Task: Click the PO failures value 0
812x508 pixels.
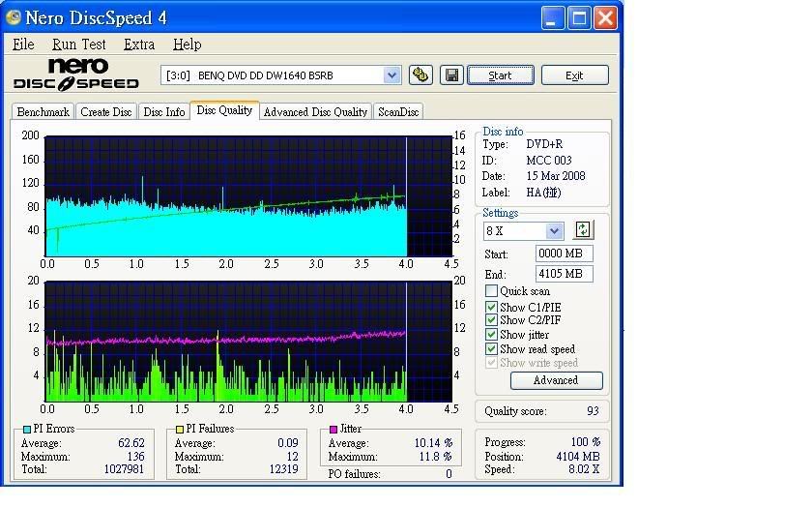Action: [x=449, y=474]
